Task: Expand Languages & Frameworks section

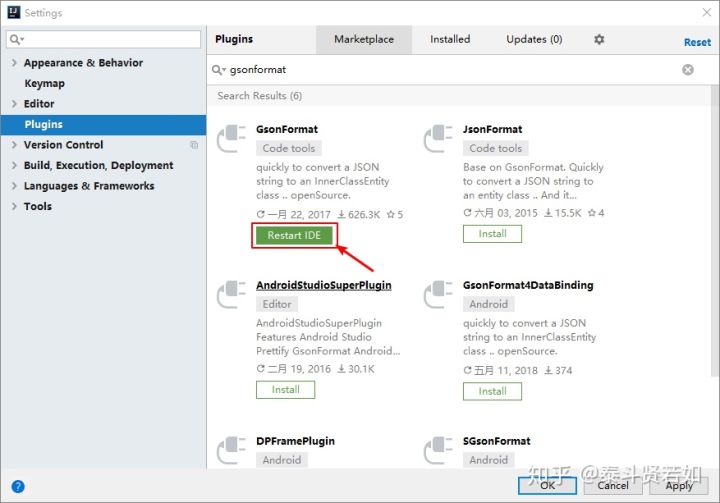Action: [x=14, y=186]
